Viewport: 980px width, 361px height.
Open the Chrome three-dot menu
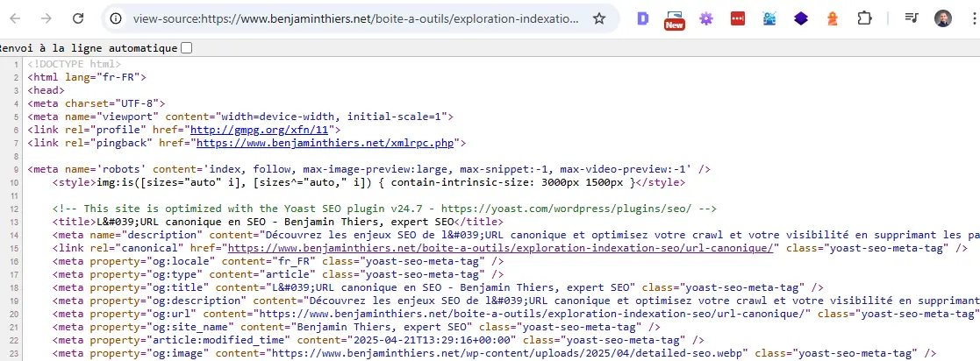coord(975,18)
